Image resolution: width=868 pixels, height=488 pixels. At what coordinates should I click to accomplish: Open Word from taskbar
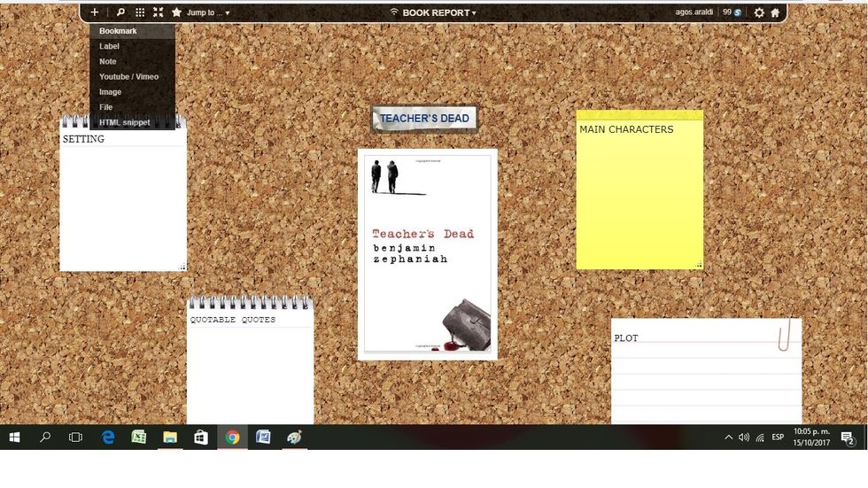coord(264,438)
